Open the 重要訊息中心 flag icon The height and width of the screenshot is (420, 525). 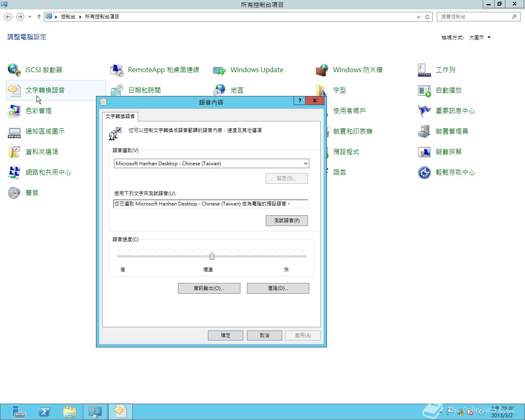pyautogui.click(x=425, y=111)
